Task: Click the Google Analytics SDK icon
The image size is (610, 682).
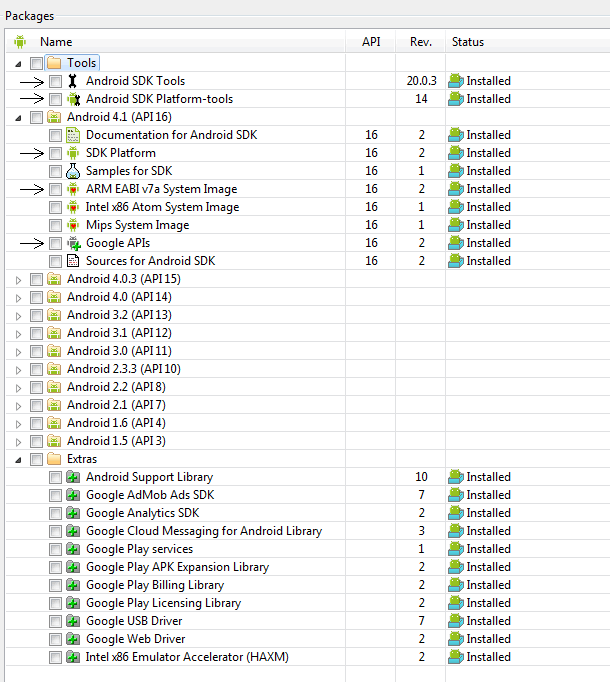Action: click(x=73, y=513)
